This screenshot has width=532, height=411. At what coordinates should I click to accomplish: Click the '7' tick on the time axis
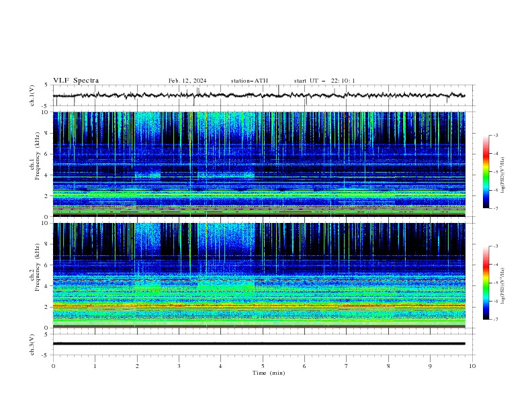(x=347, y=366)
